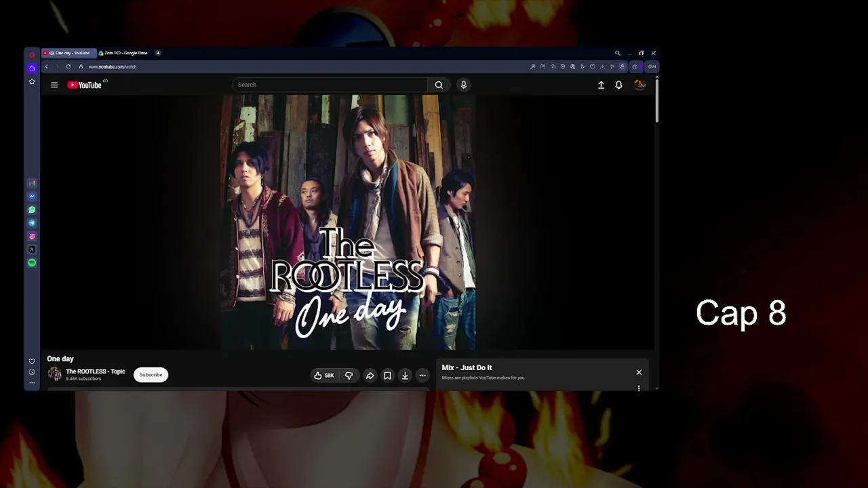Open the Spotify sidebar shortcut
The height and width of the screenshot is (488, 868).
click(32, 262)
